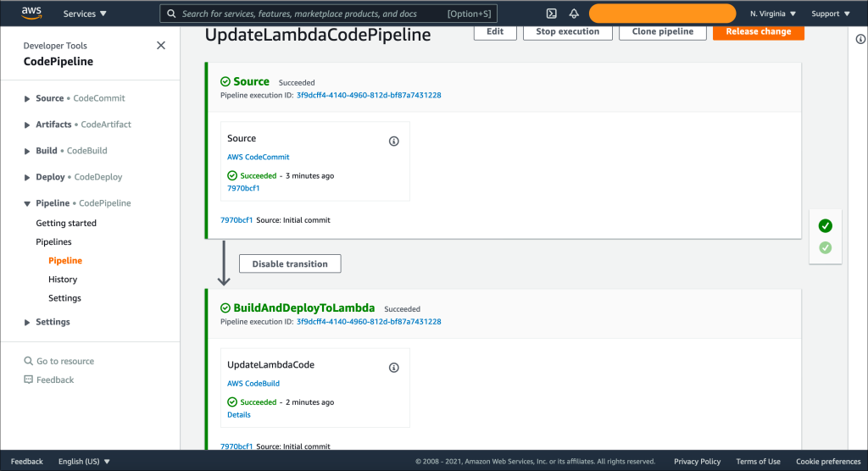Expand the Build CodeBuild section
Viewport: 868px width, 471px height.
point(27,152)
